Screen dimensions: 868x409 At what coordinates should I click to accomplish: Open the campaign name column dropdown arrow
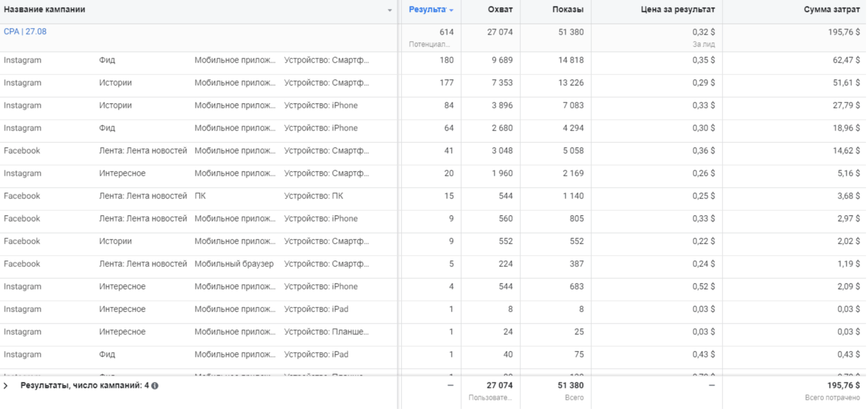click(390, 10)
